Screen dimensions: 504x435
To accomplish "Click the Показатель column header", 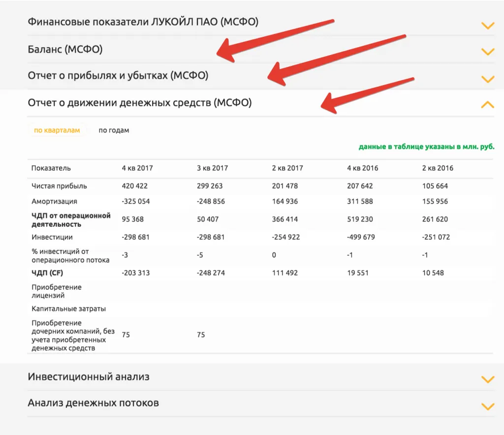I will click(x=51, y=168).
